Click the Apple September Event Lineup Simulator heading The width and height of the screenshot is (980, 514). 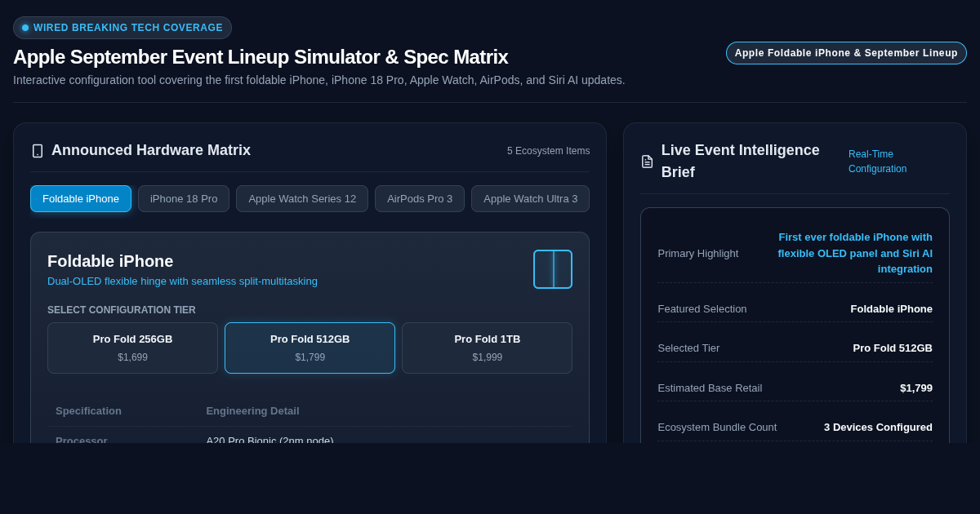point(261,57)
